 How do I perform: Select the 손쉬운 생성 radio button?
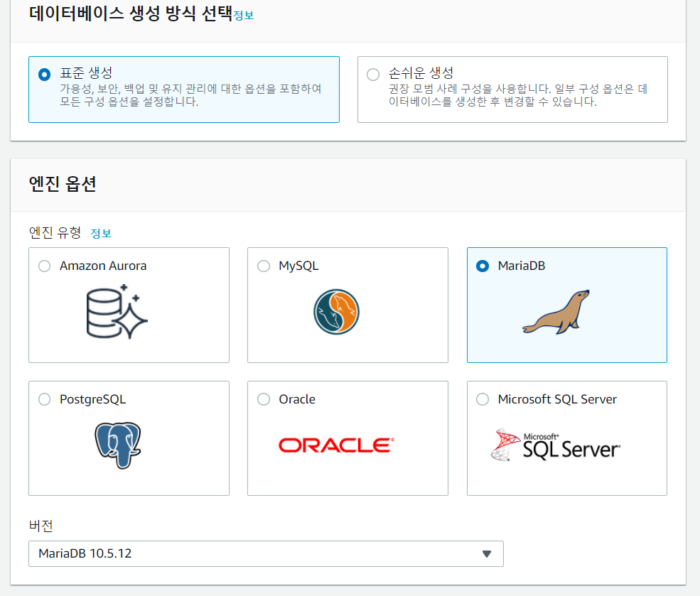coord(373,74)
